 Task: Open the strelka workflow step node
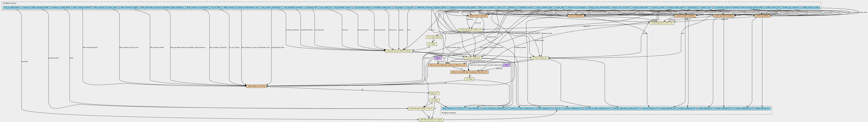pos(762,16)
